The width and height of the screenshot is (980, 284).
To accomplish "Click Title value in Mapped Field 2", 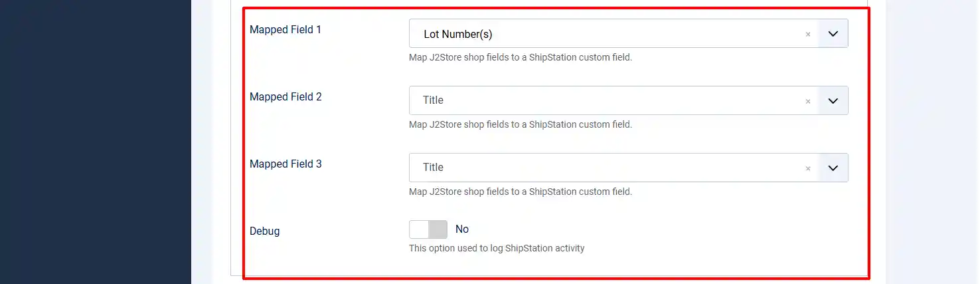I will point(433,100).
